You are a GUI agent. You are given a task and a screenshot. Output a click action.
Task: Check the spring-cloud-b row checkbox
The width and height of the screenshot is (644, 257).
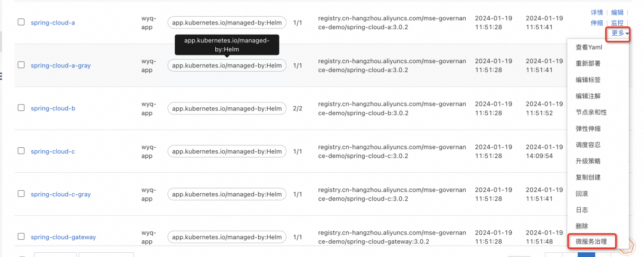tap(21, 108)
